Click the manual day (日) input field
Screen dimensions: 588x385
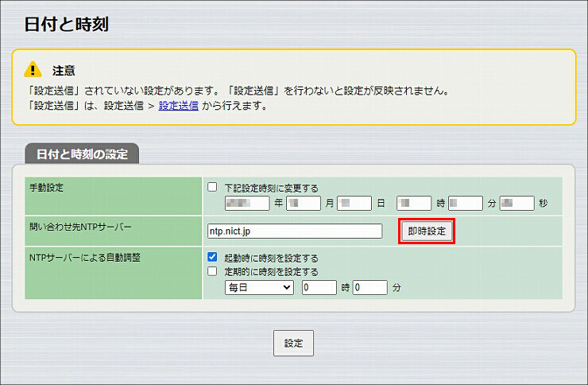pos(354,204)
